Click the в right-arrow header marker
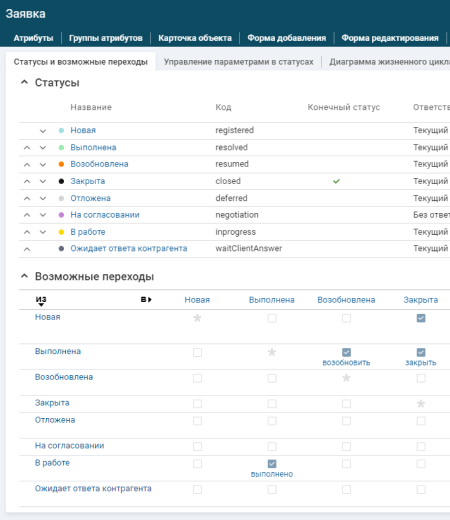This screenshot has width=450, height=520. point(146,299)
